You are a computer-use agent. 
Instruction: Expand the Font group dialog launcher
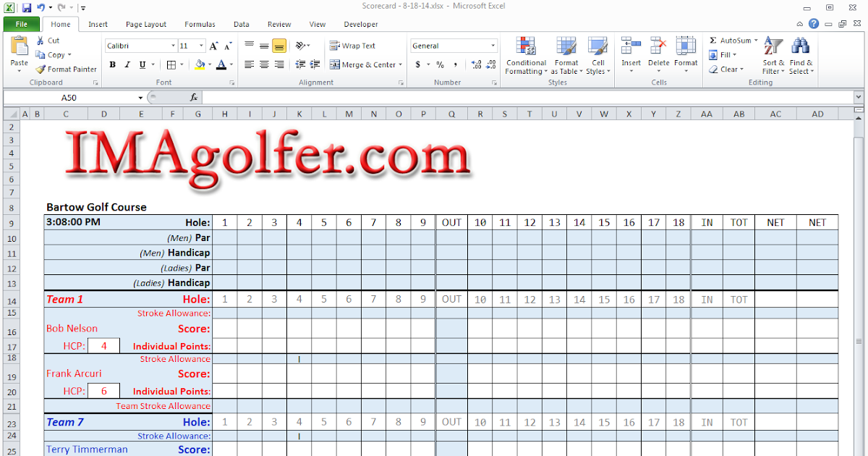click(232, 83)
